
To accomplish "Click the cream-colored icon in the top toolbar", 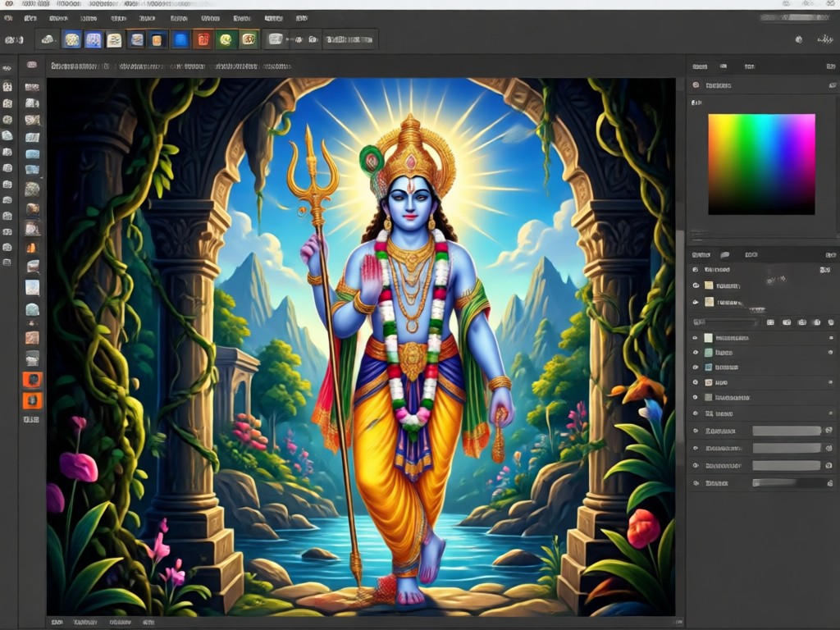I will [114, 40].
